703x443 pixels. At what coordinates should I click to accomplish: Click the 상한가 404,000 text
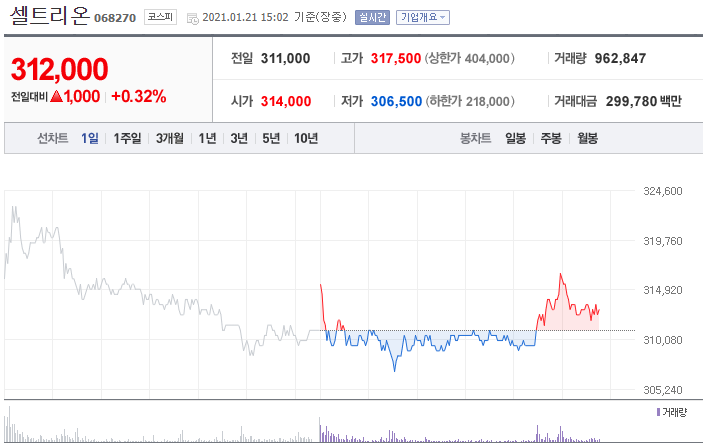tap(469, 58)
